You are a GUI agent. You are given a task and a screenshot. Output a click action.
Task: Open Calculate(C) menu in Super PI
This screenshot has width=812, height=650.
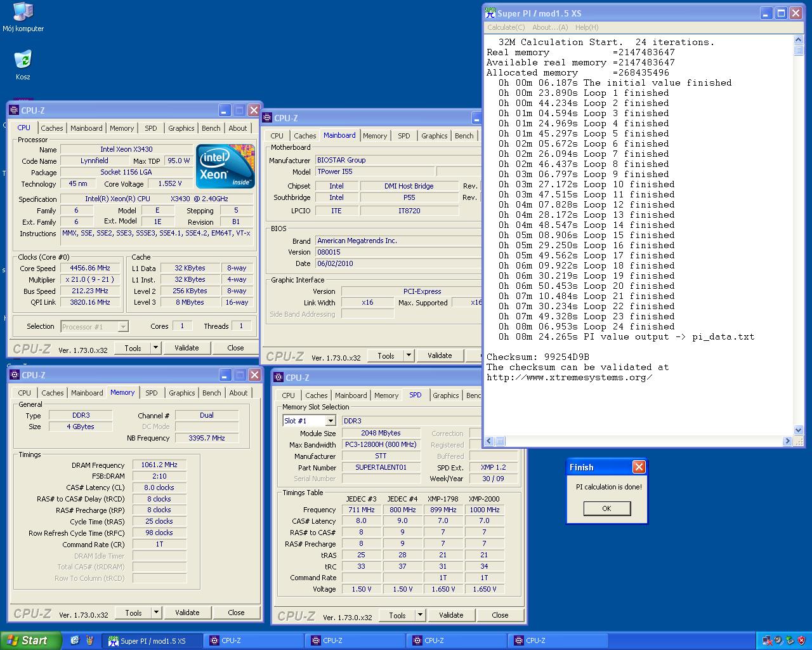click(x=506, y=27)
